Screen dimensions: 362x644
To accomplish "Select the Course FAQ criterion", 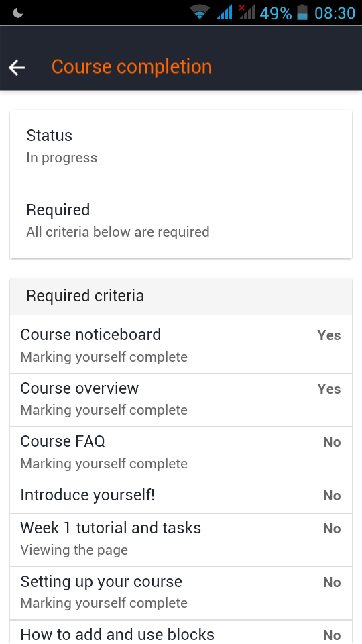I will pos(181,453).
